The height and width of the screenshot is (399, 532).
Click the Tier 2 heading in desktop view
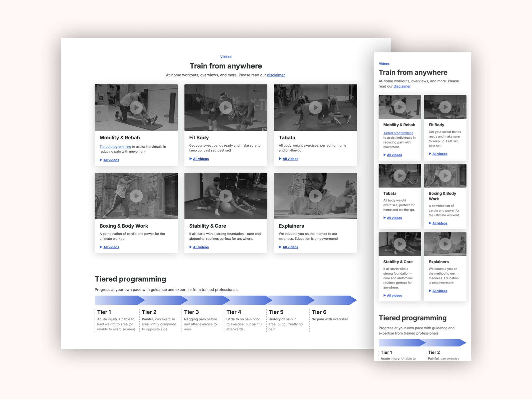[x=149, y=312]
